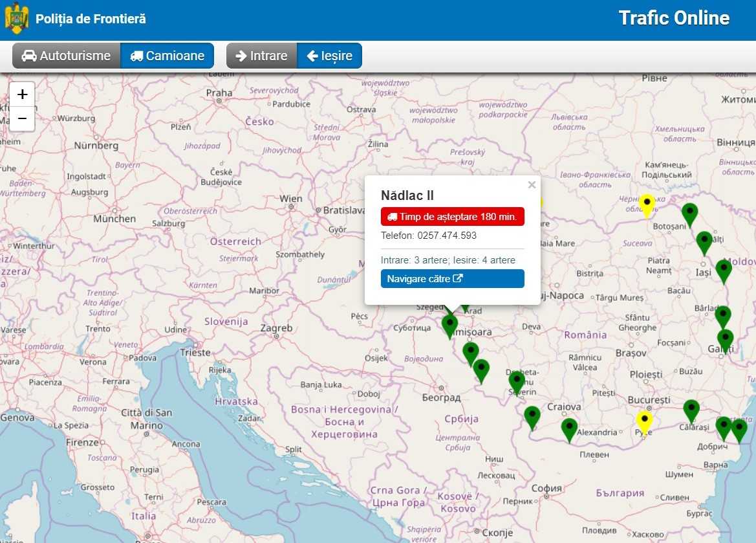Zoom out the map with minus button
756x543 pixels.
(x=22, y=119)
